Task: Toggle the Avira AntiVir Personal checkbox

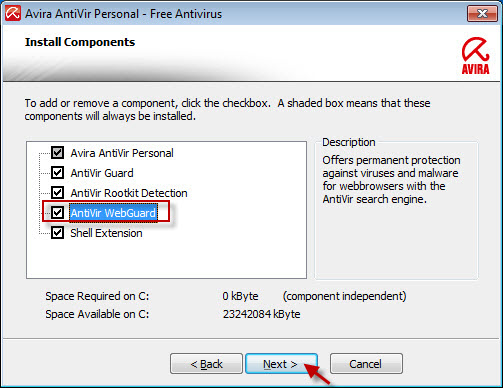Action: point(57,153)
